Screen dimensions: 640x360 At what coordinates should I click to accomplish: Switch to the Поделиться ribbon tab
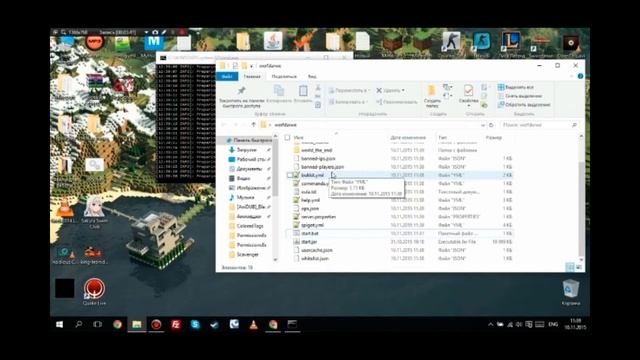click(x=284, y=76)
